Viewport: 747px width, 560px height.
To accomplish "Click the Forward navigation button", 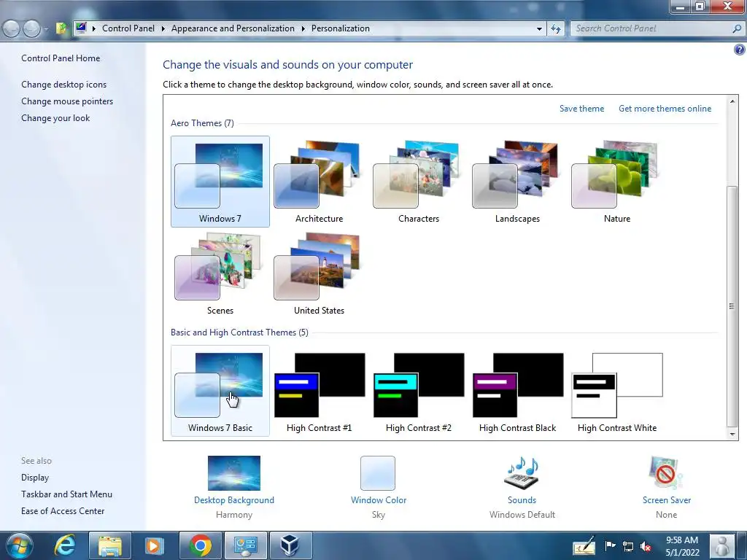I will pos(31,28).
